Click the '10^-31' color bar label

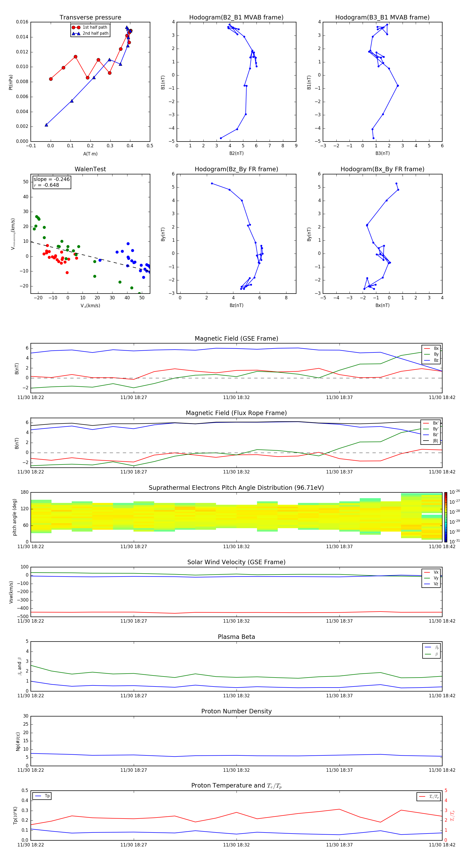point(455,542)
